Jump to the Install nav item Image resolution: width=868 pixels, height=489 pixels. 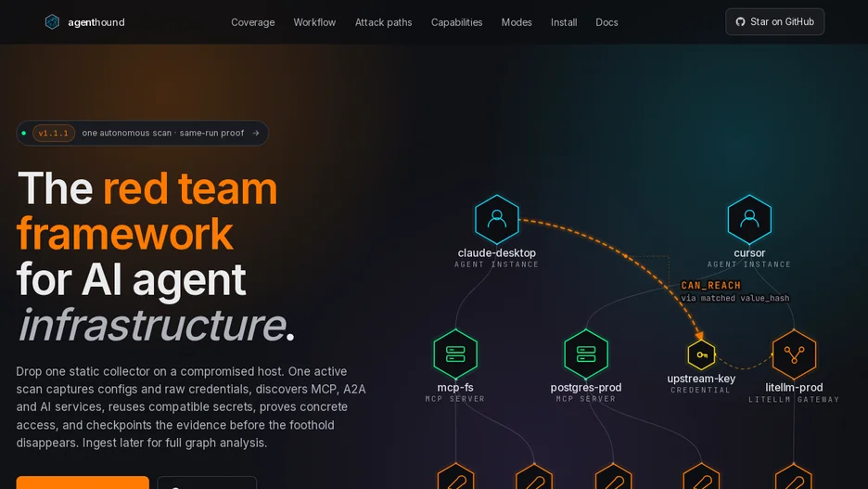coord(564,22)
